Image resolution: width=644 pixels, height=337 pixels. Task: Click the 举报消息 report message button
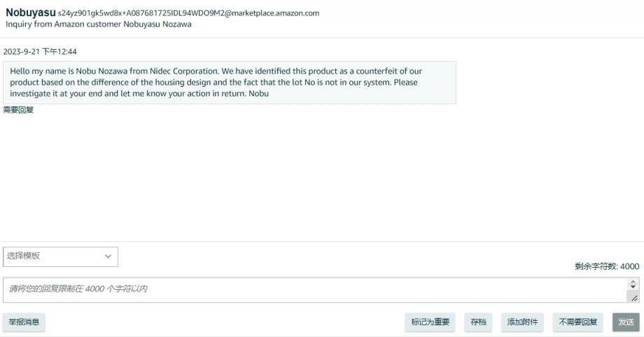point(24,322)
